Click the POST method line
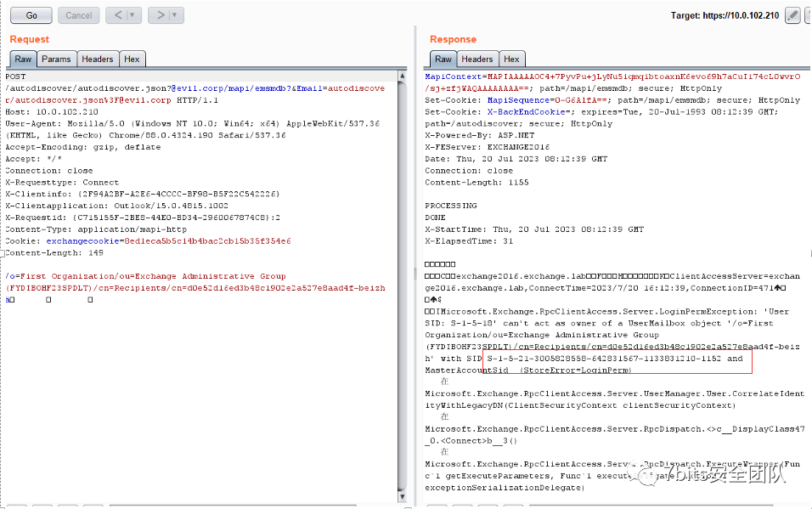The width and height of the screenshot is (812, 509). point(15,76)
